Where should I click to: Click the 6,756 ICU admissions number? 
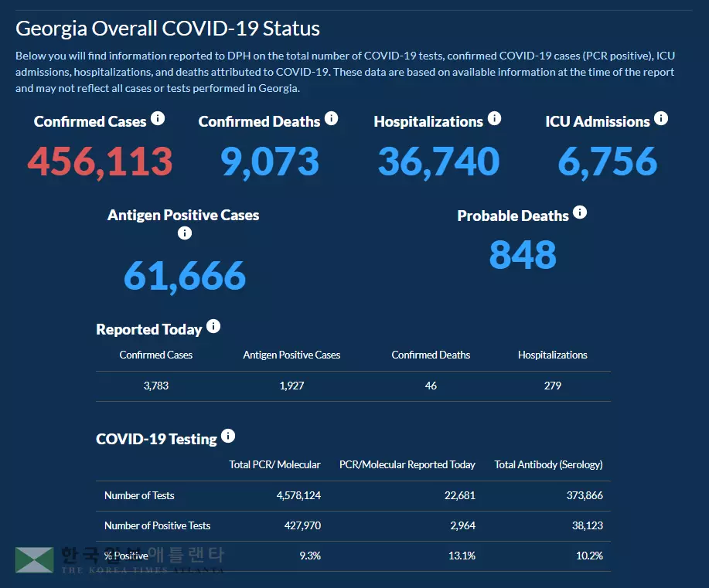coord(607,161)
